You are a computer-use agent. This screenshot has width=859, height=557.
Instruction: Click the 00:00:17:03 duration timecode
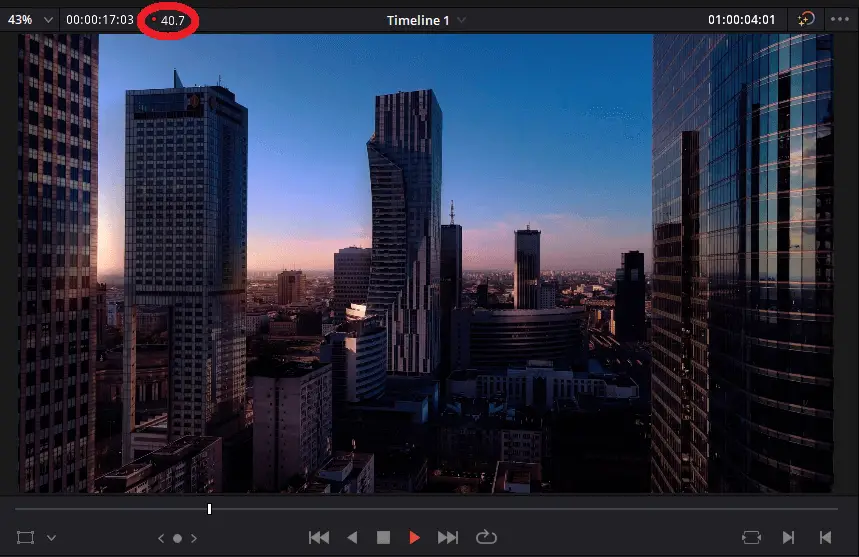tap(100, 20)
